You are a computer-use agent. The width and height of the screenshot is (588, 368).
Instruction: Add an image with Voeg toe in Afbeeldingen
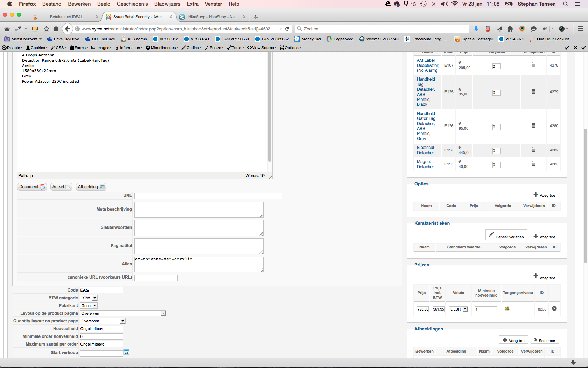coord(513,340)
